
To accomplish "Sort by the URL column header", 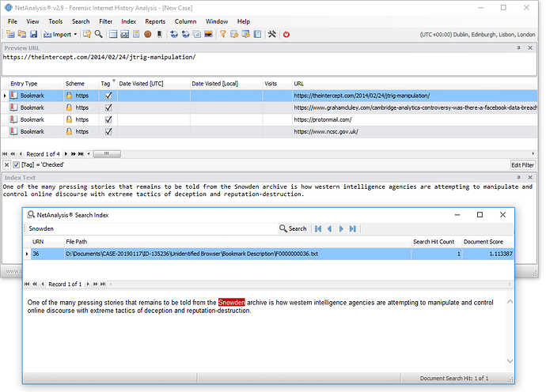I will pos(415,84).
